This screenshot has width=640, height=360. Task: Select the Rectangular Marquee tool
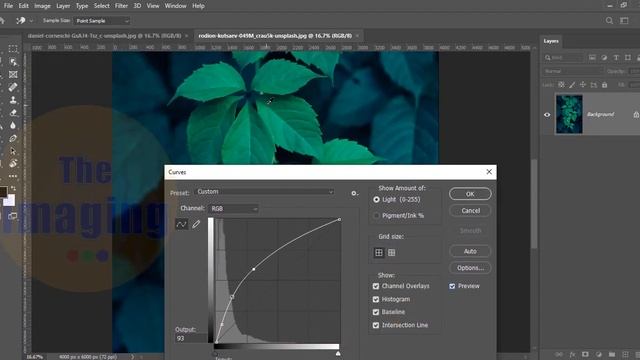13,49
